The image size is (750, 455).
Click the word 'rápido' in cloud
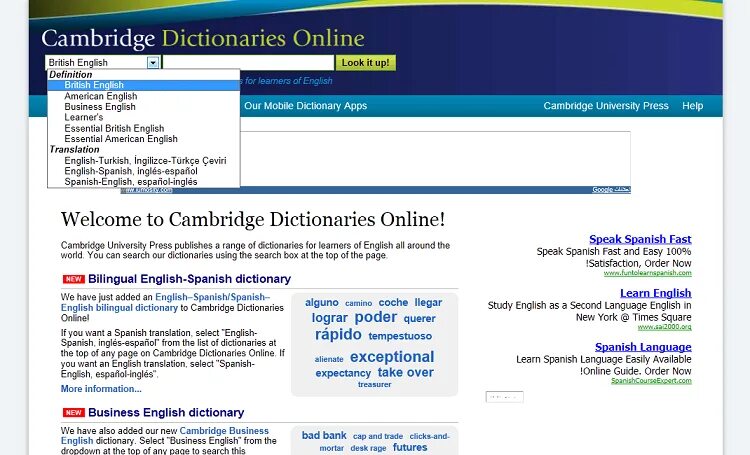[338, 334]
